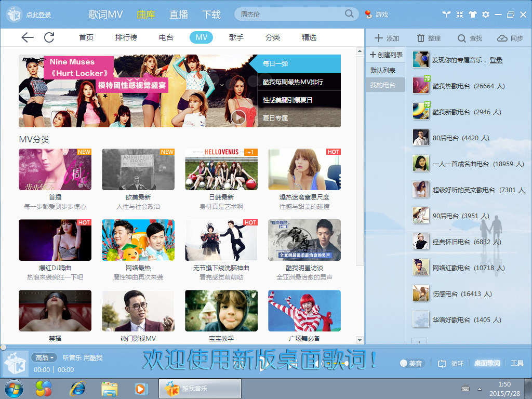Open the 首页 sub-tab

click(86, 37)
